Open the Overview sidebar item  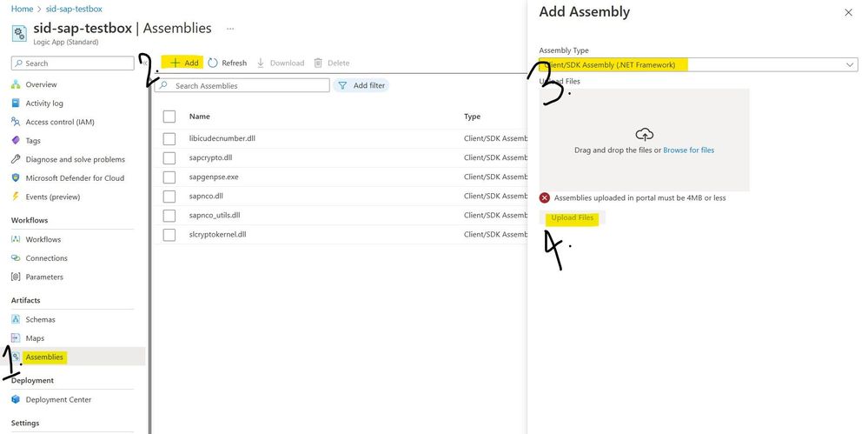point(41,85)
